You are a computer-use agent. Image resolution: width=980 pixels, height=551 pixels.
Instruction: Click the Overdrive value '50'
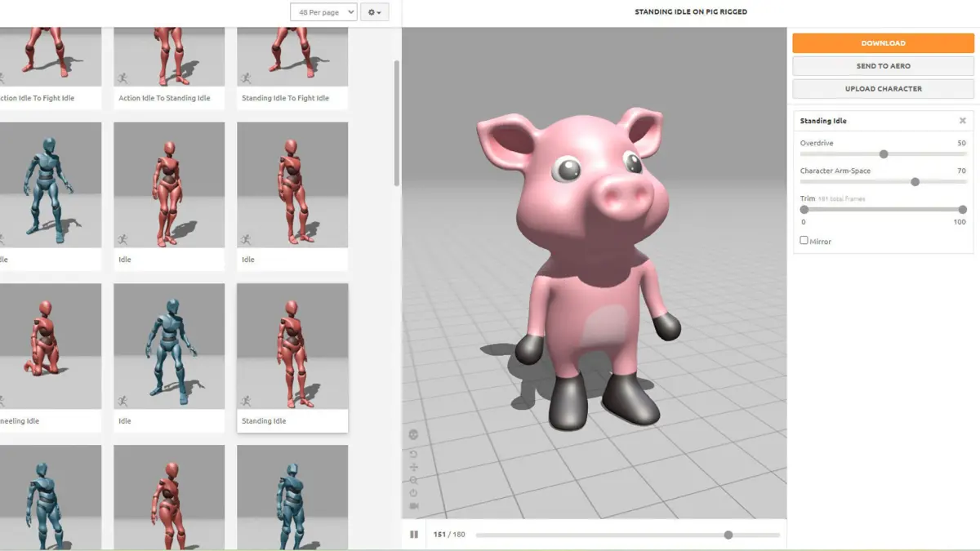(961, 144)
